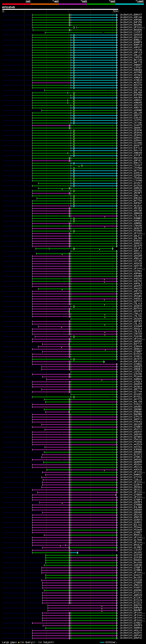Open hit UniRef100_C0Z2F2

(x=131, y=32)
